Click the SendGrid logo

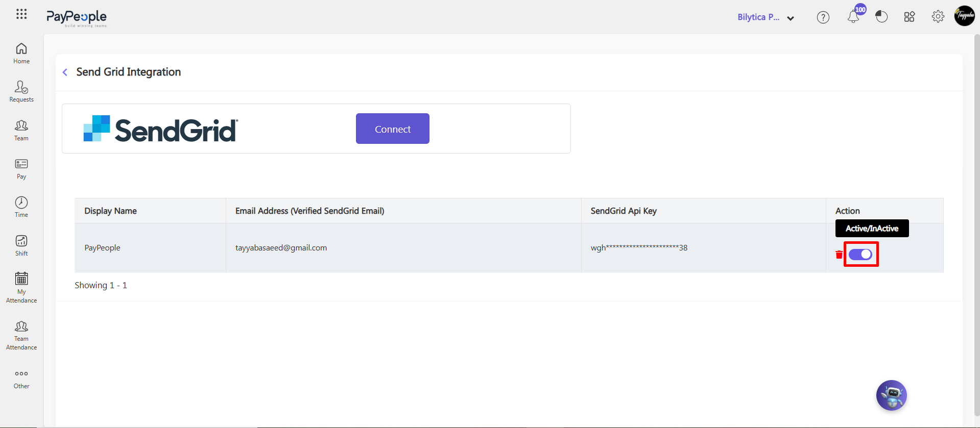click(x=161, y=129)
